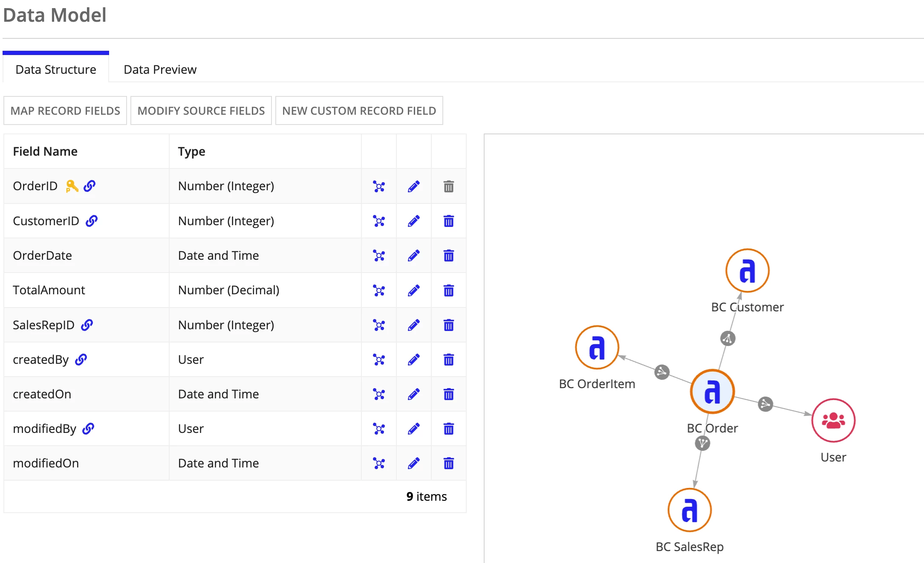This screenshot has width=924, height=563.
Task: Delete the createdOn field via trash icon
Action: click(x=449, y=394)
